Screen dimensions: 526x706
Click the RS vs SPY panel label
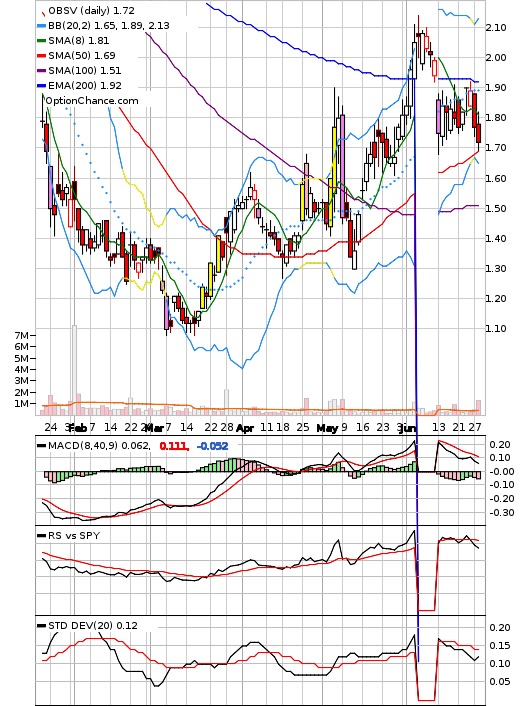[x=73, y=535]
